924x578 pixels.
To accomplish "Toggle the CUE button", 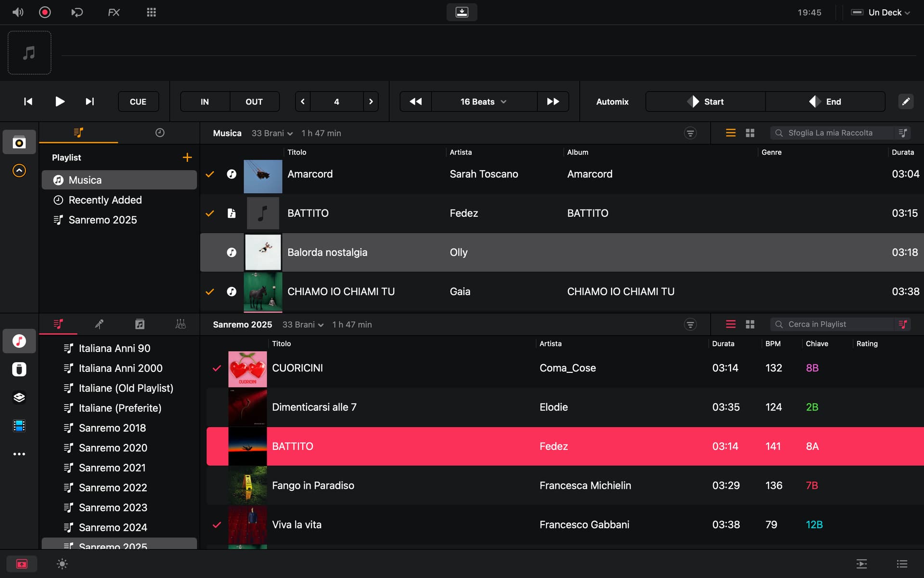I will (x=138, y=102).
